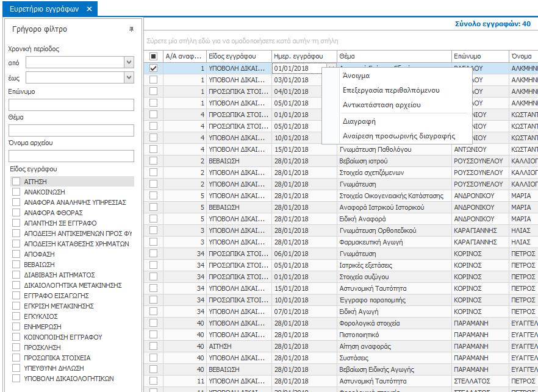The image size is (538, 392).
Task: Click the Βεβαίωση Ειδικής Αγωγής cell
Action: (x=394, y=369)
